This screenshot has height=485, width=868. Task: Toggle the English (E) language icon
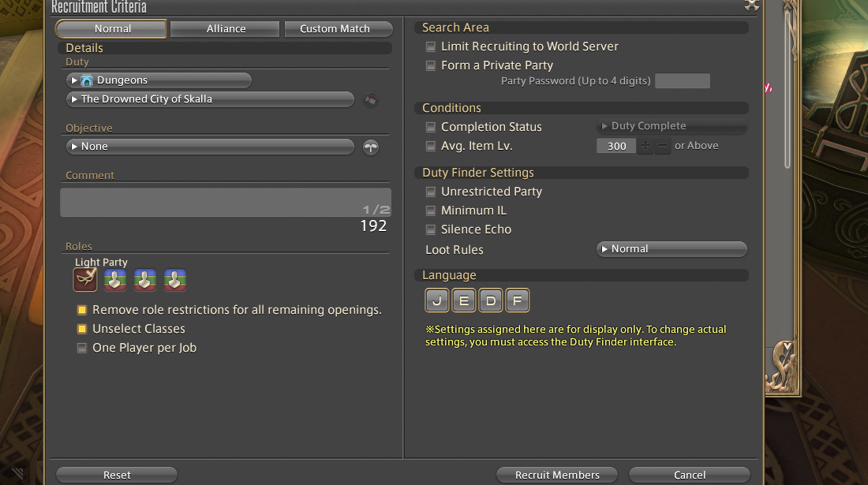click(464, 300)
